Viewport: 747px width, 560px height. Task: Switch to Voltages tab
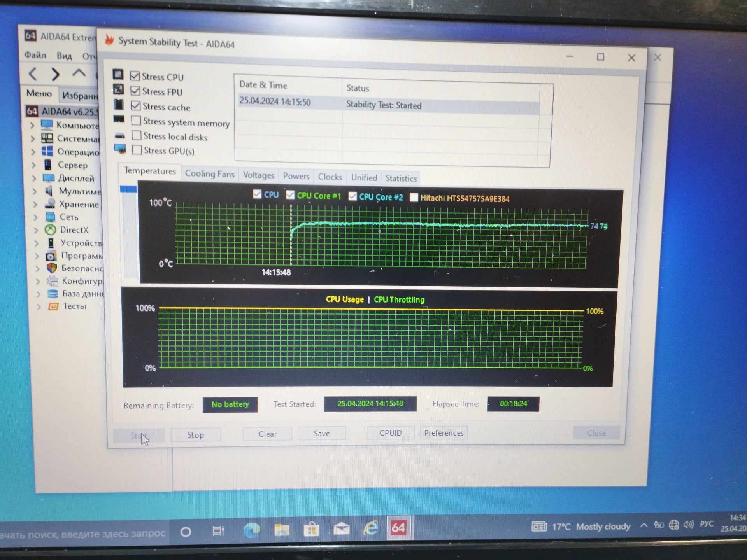[x=259, y=175]
